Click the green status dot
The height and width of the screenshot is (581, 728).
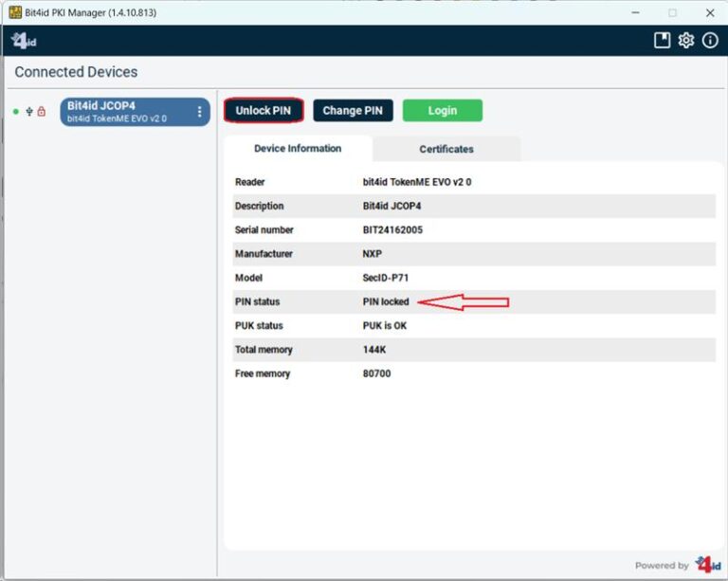[16, 112]
